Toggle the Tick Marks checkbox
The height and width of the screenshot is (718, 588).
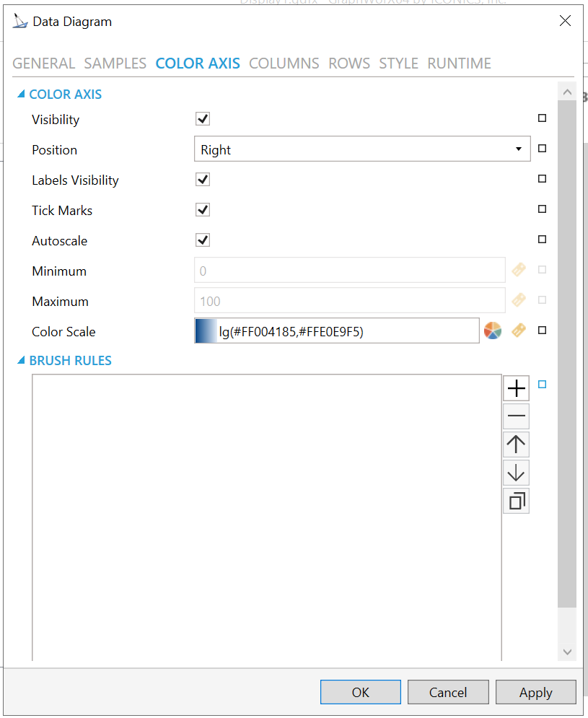point(203,210)
